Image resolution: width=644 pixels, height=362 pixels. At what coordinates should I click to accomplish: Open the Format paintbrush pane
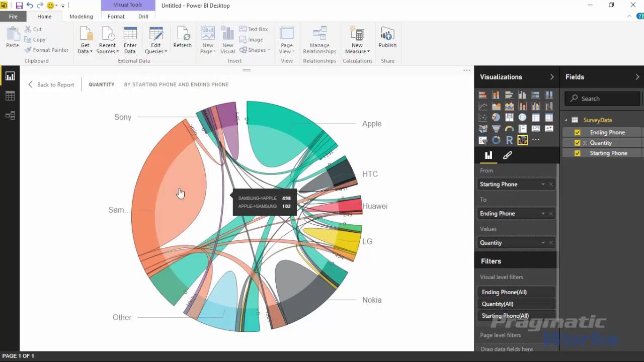coord(507,155)
